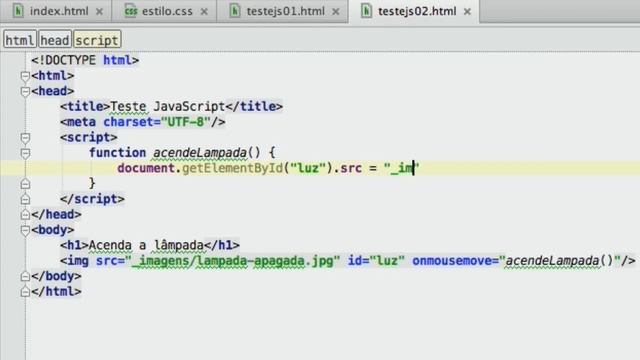Click the testejs02.html file icon
Screen dimensions: 640x360
click(366, 11)
